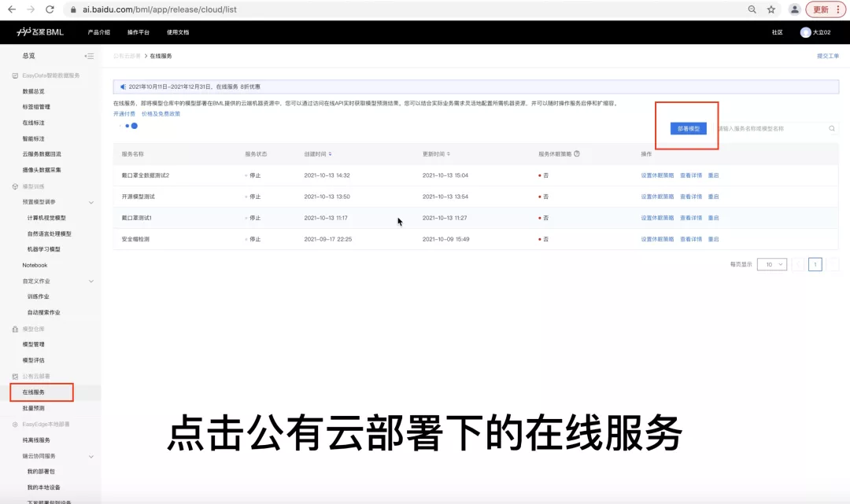Screen dimensions: 850x504
Task: Open 使用文档 in the top nav
Action: [x=178, y=32]
